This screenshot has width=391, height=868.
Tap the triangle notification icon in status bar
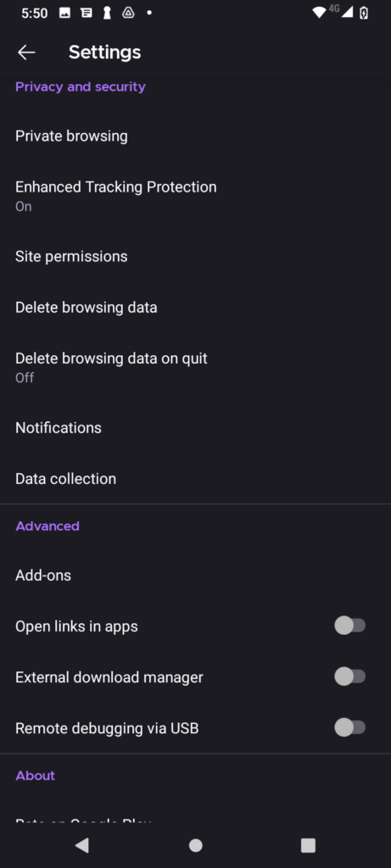pyautogui.click(x=128, y=13)
